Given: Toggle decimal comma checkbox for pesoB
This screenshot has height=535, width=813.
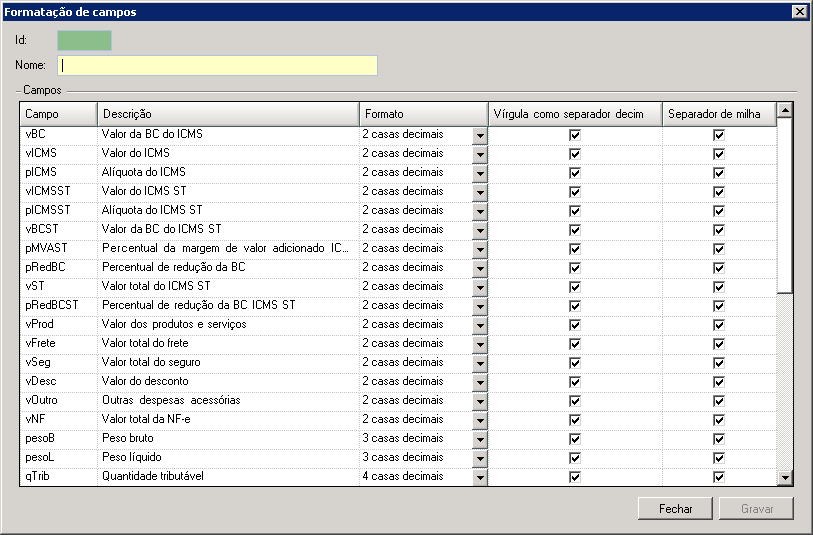Looking at the screenshot, I should pos(574,438).
